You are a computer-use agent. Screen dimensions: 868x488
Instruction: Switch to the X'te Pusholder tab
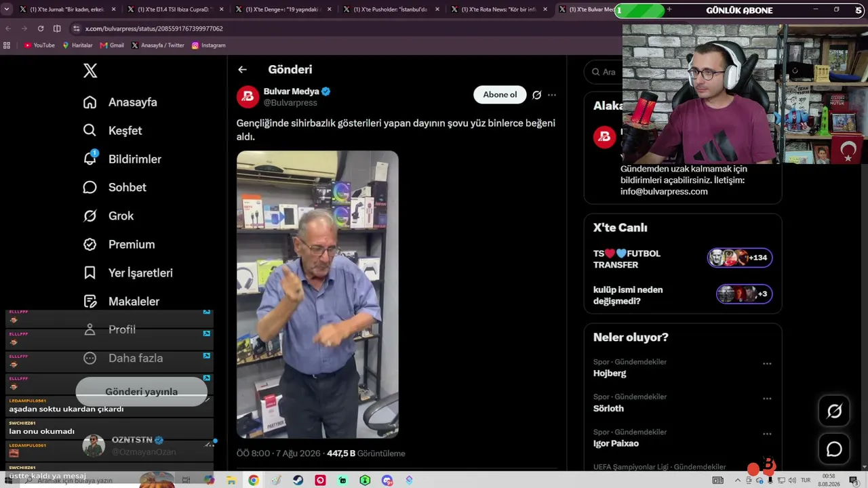(392, 9)
